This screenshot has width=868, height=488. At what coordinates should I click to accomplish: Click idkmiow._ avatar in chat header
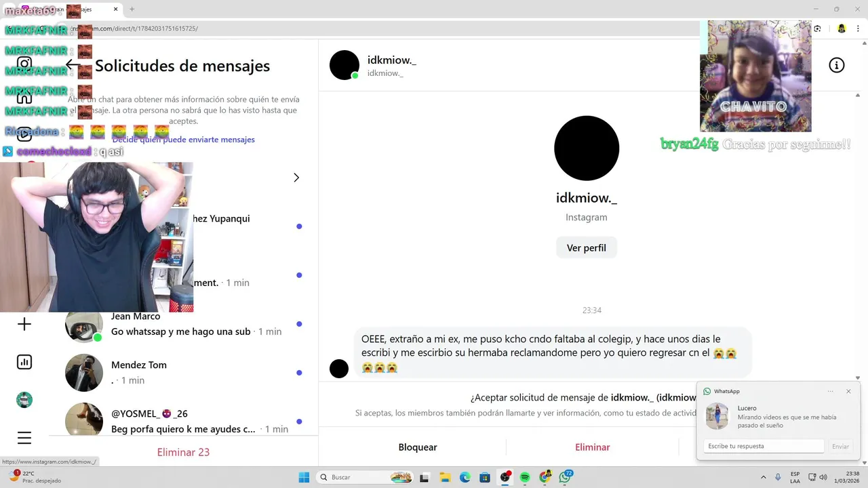pyautogui.click(x=344, y=65)
